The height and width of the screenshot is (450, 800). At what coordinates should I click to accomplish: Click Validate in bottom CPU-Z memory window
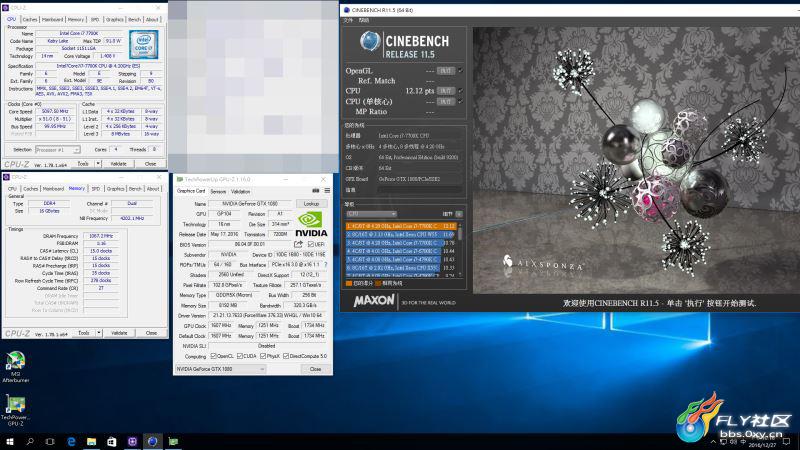click(119, 333)
